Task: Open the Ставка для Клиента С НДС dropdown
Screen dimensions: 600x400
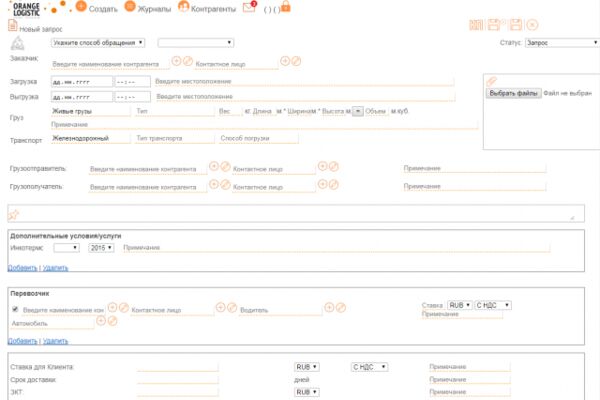Action: 369,367
